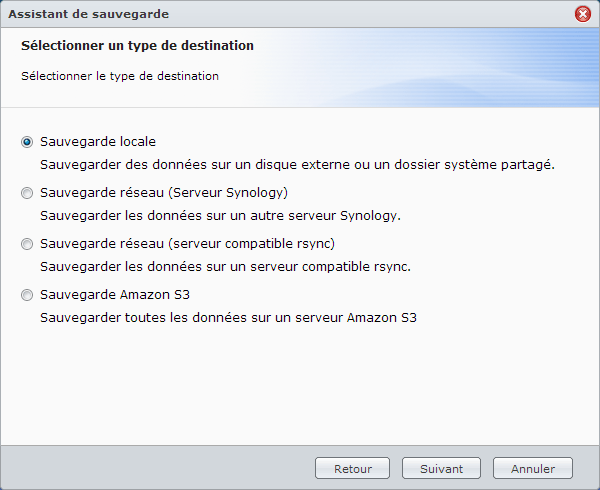Close the backup wizard with the red X
600x490 pixels.
[x=583, y=14]
